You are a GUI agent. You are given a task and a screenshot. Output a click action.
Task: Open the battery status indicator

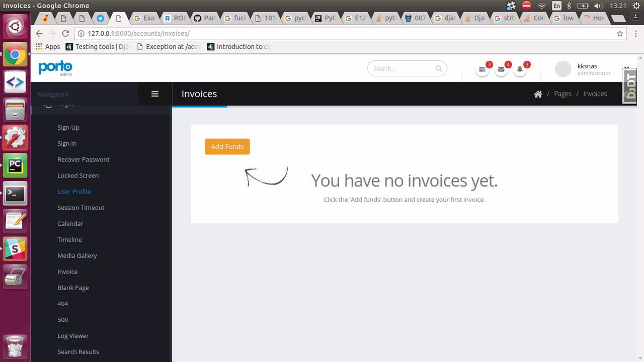click(x=583, y=6)
